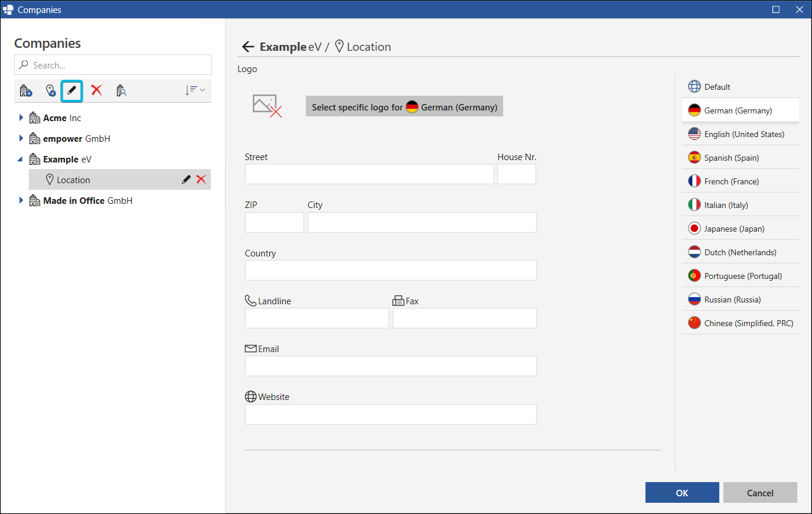
Task: Expand the Acme Inc tree node
Action: click(x=21, y=118)
